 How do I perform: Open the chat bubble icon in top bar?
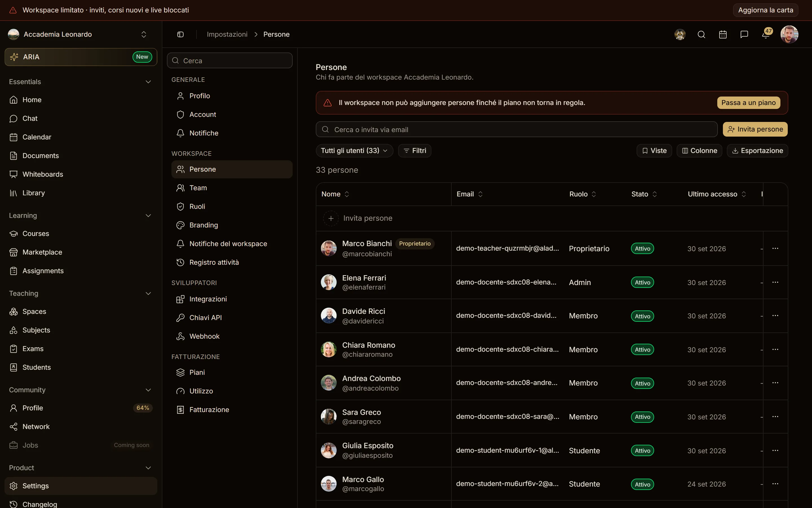click(744, 34)
